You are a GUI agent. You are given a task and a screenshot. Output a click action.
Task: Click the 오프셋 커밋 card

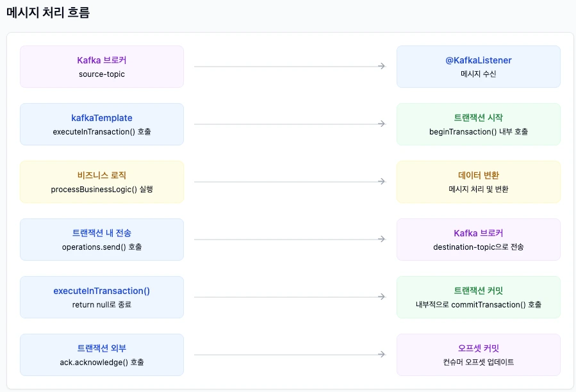coord(478,354)
